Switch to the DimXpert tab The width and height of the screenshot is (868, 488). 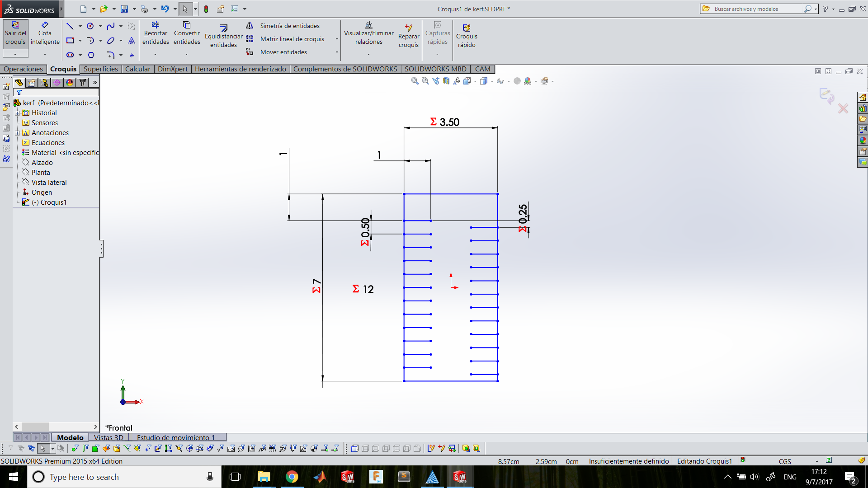tap(173, 69)
